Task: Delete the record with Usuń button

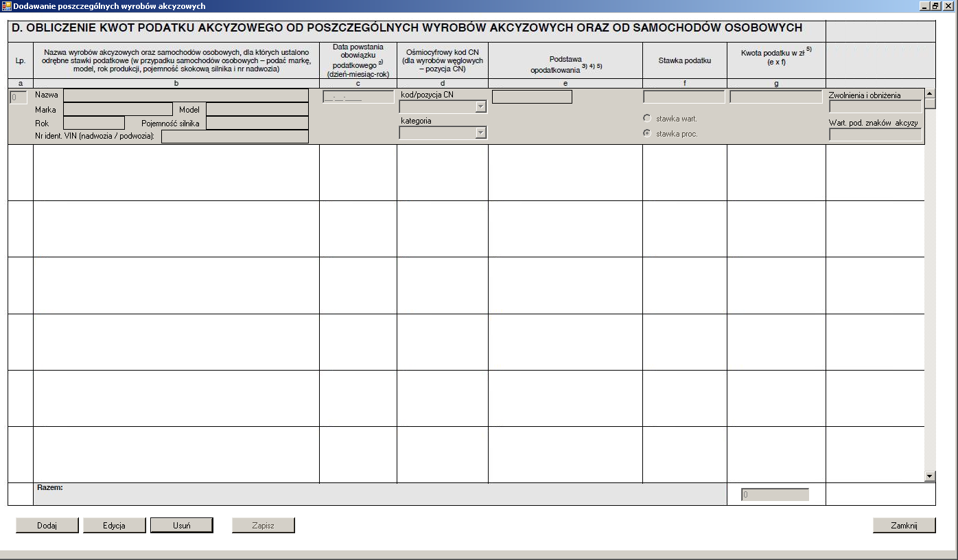Action: 182,526
